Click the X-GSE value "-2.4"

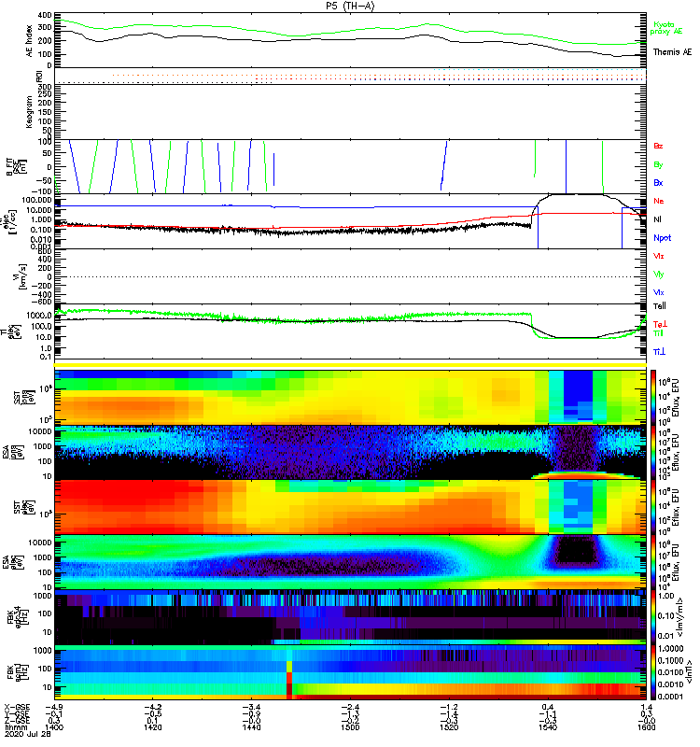(x=350, y=707)
